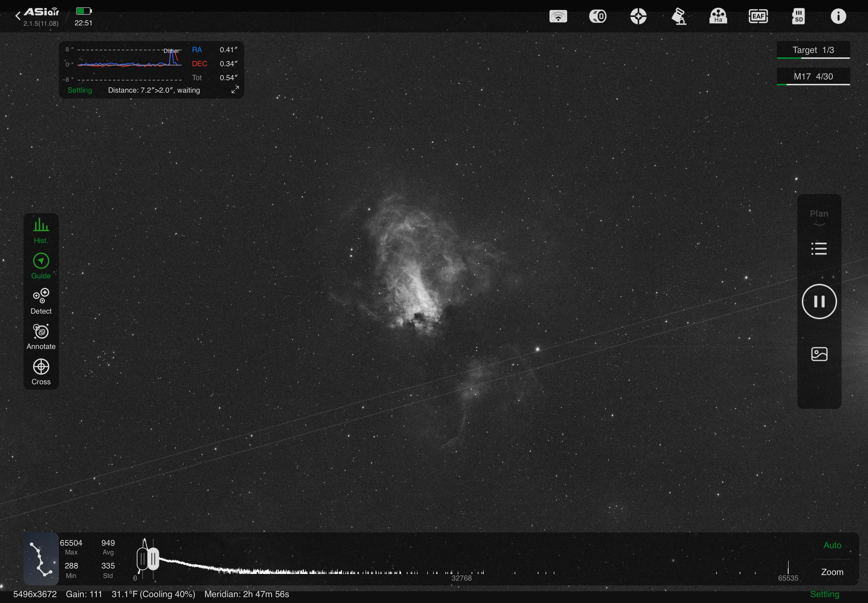The height and width of the screenshot is (603, 868).
Task: Click the Zoom button
Action: (x=832, y=572)
